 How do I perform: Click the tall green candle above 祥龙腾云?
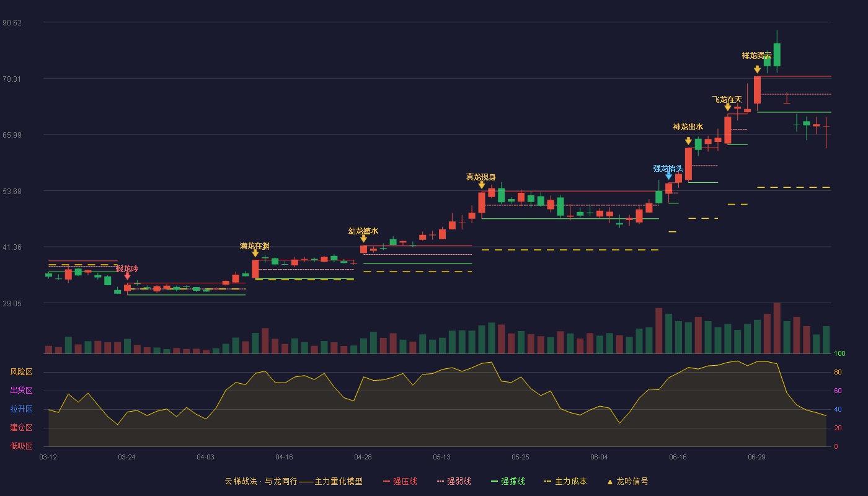coord(777,55)
